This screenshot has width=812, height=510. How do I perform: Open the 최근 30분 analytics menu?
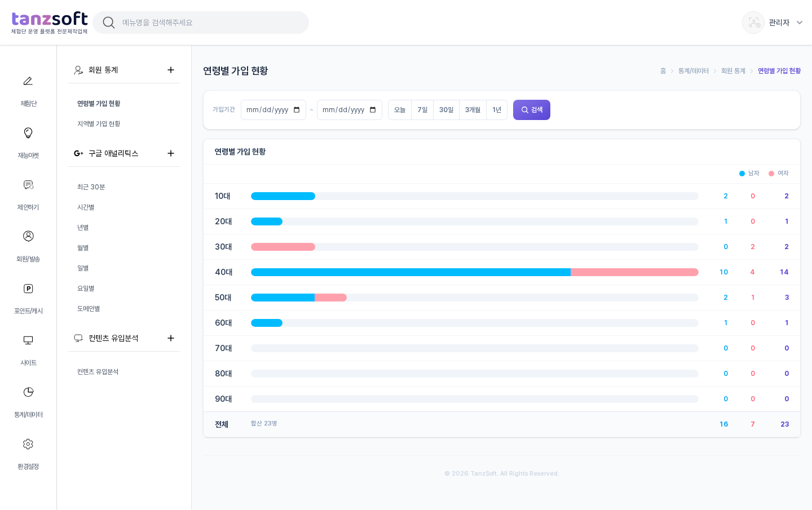(91, 187)
